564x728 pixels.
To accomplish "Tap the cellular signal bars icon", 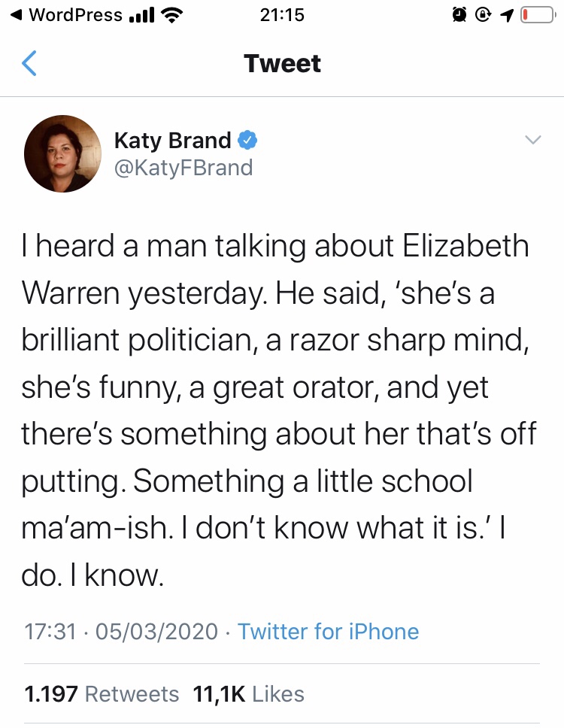I will click(x=141, y=15).
